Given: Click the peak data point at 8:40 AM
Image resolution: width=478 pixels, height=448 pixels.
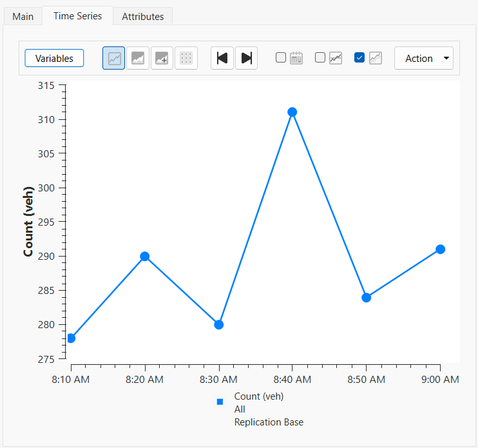Looking at the screenshot, I should click(x=292, y=112).
